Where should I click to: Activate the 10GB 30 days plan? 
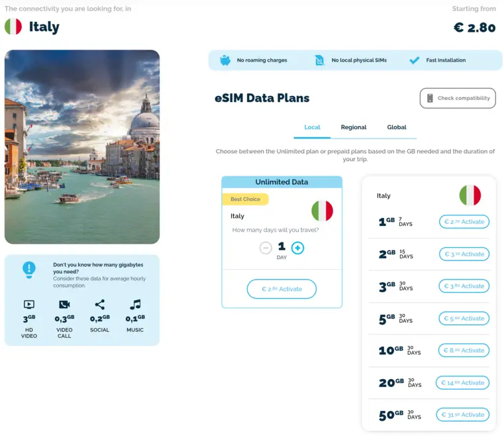coord(464,351)
